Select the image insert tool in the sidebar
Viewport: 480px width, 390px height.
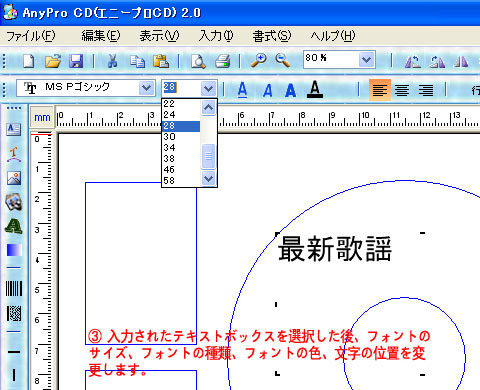coord(14,178)
